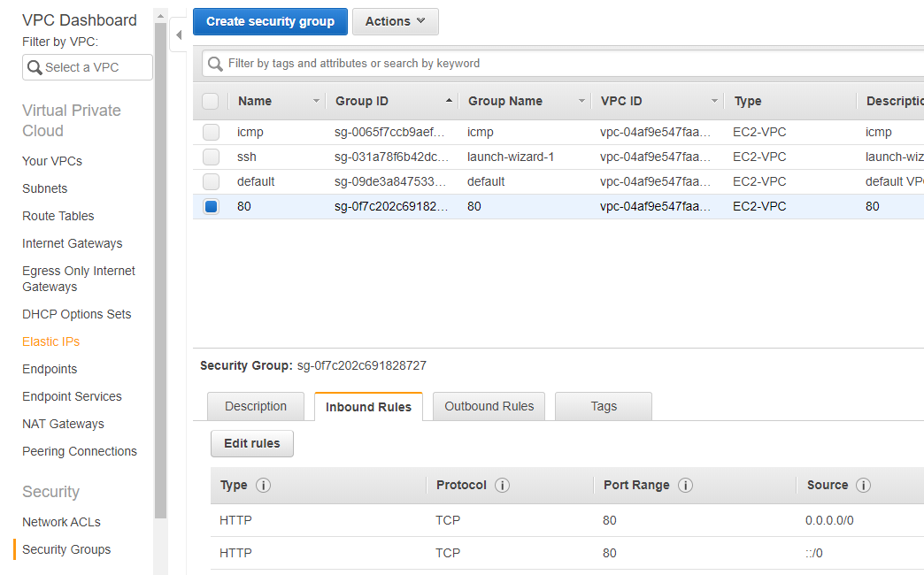This screenshot has height=575, width=924.
Task: Open Egress Only Internet Gateways
Action: pos(79,279)
